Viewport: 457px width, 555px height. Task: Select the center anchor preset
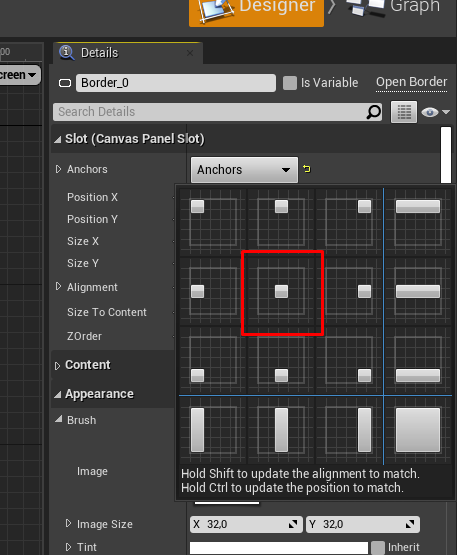point(282,292)
